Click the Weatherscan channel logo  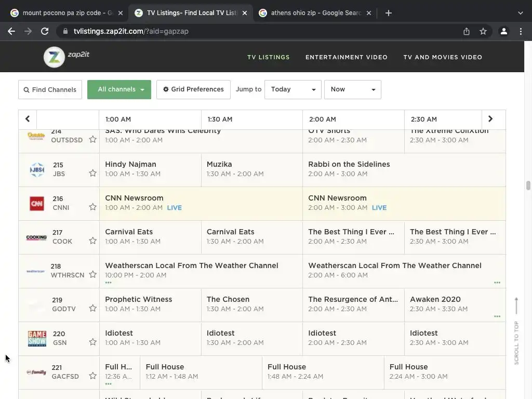coord(36,271)
